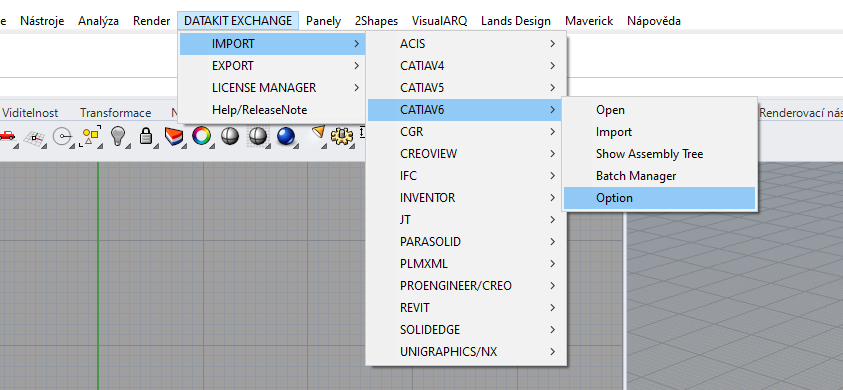Open the select objects shapes icon
The height and width of the screenshot is (390, 843).
(90, 137)
